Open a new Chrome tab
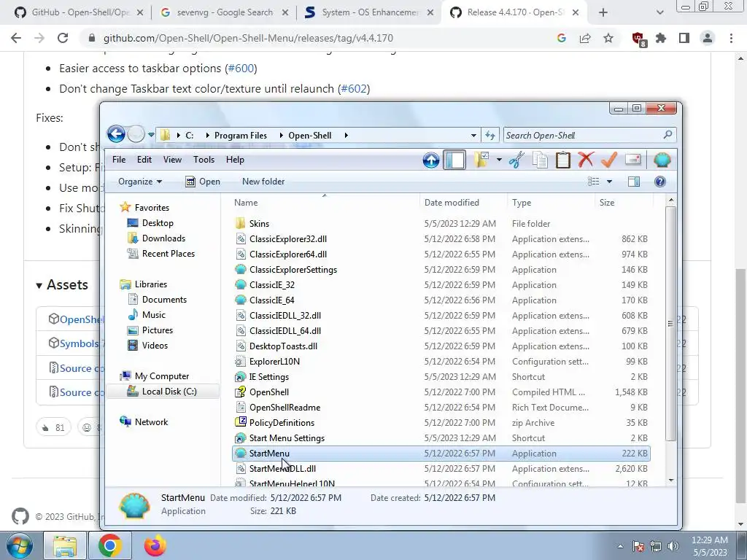Image resolution: width=747 pixels, height=560 pixels. [x=603, y=12]
